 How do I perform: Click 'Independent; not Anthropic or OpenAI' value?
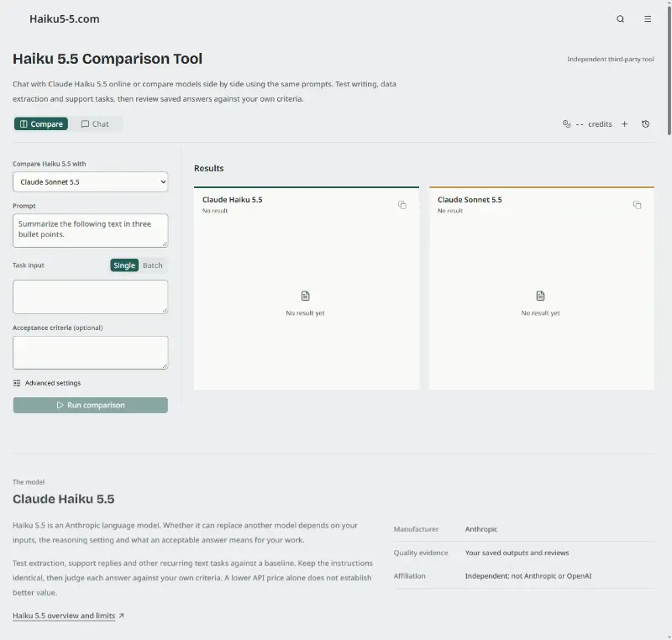point(528,576)
